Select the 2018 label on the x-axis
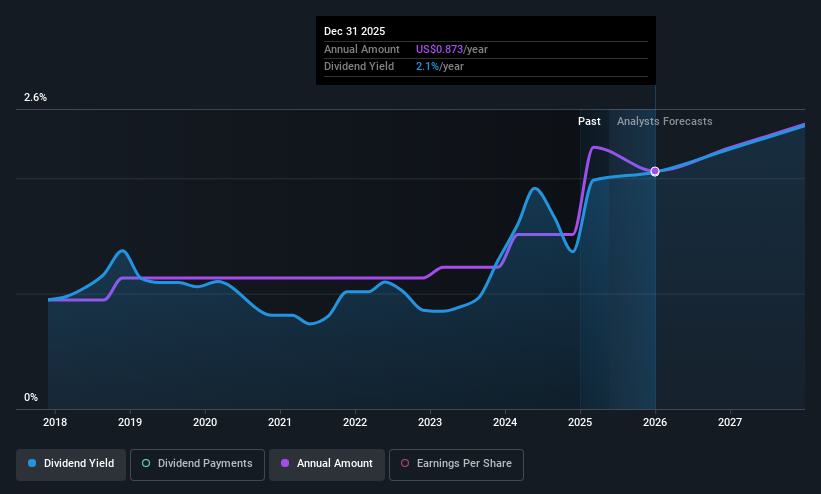The image size is (821, 494). pos(55,422)
